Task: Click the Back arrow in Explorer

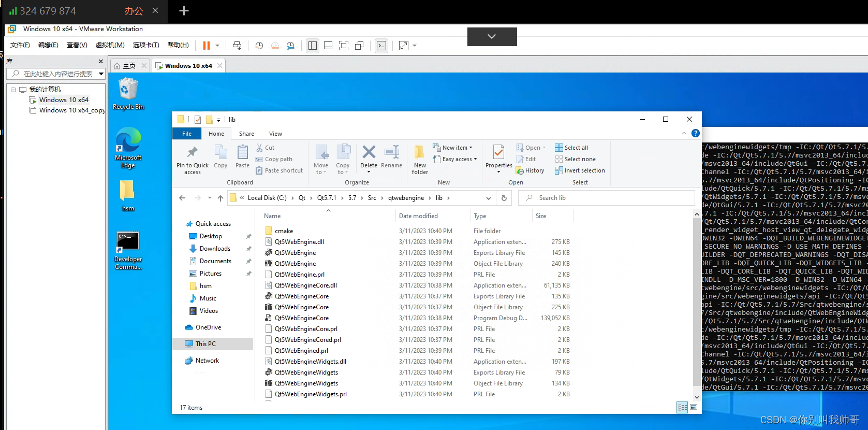Action: coord(182,198)
